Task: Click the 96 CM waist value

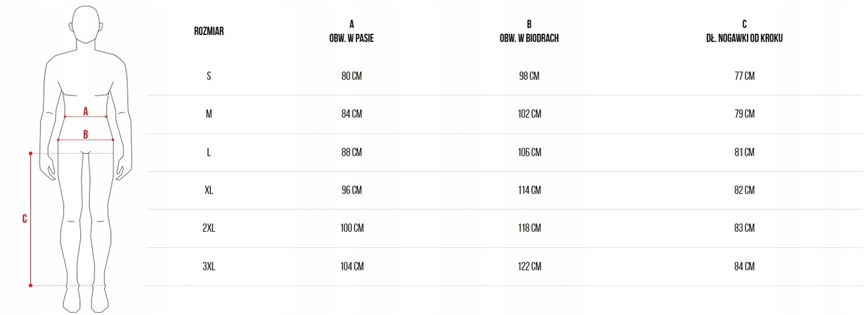Action: pyautogui.click(x=351, y=190)
